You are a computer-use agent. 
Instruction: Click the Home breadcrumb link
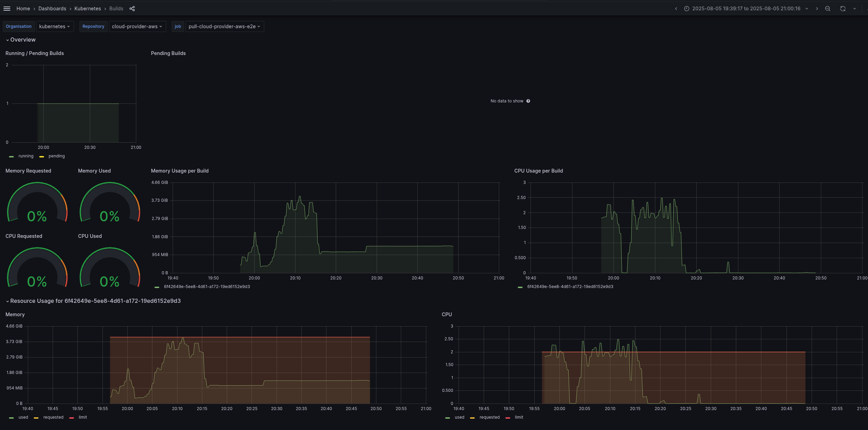[x=23, y=9]
